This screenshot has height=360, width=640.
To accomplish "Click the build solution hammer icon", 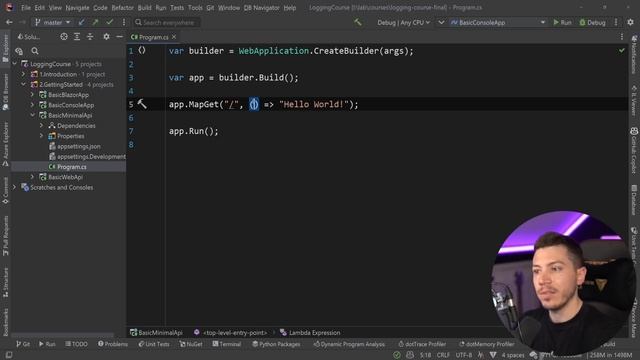I will click(x=358, y=22).
